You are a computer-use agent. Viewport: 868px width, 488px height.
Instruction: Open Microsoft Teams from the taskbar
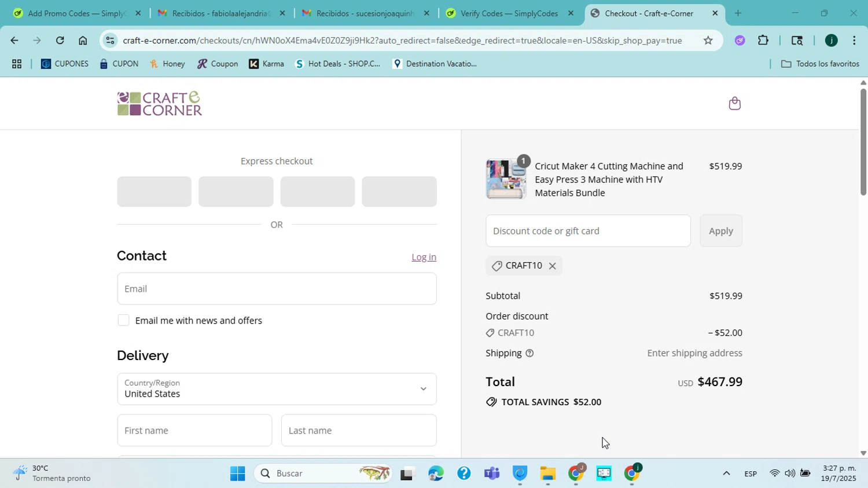[x=492, y=474]
